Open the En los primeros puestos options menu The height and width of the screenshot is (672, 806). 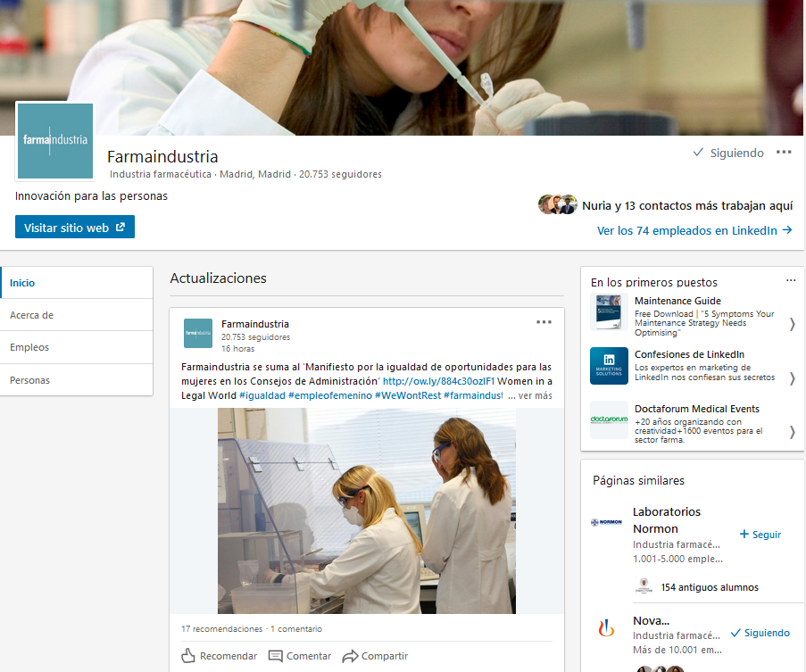tap(791, 280)
